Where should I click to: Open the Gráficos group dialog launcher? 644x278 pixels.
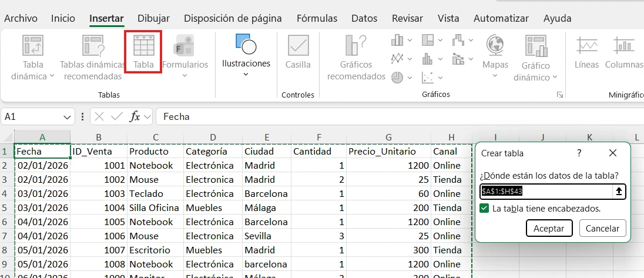point(559,95)
